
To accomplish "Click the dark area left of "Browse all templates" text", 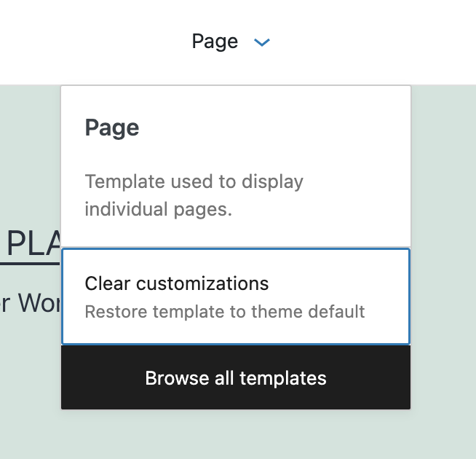I will [102, 378].
